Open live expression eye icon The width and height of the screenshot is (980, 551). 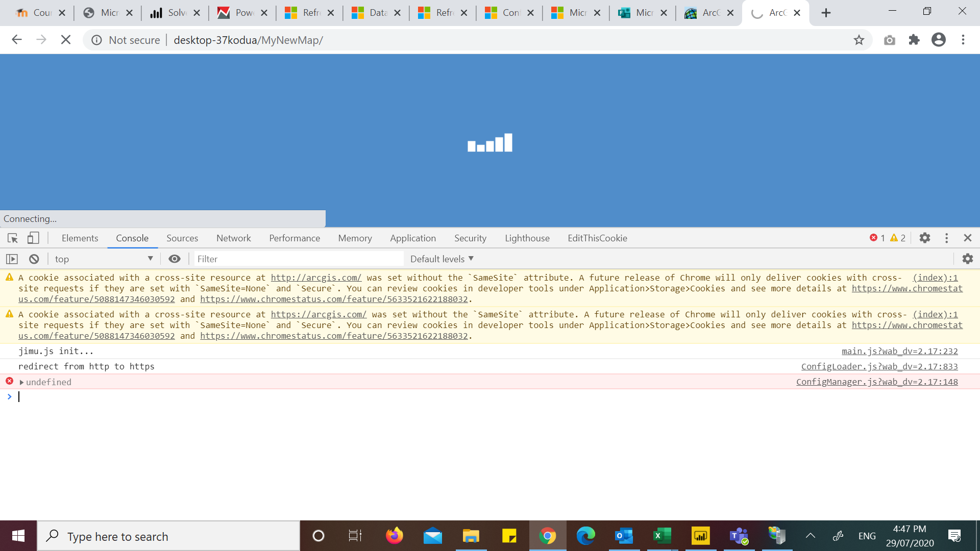click(x=175, y=259)
